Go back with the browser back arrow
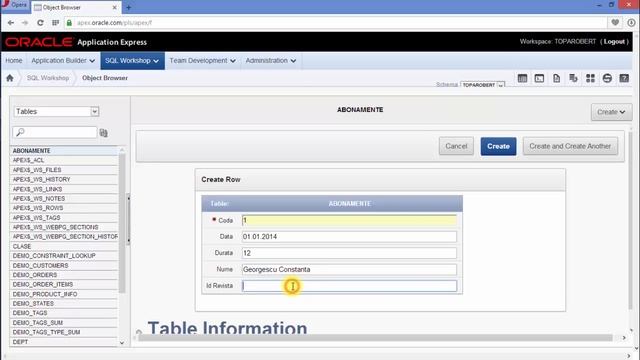 [x=11, y=23]
